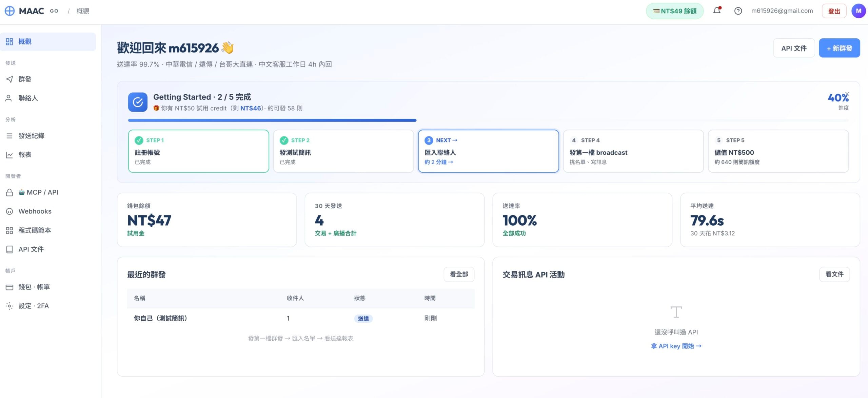The image size is (868, 398).
Task: Click the Getting Started checkmark badge icon
Action: coord(138,102)
